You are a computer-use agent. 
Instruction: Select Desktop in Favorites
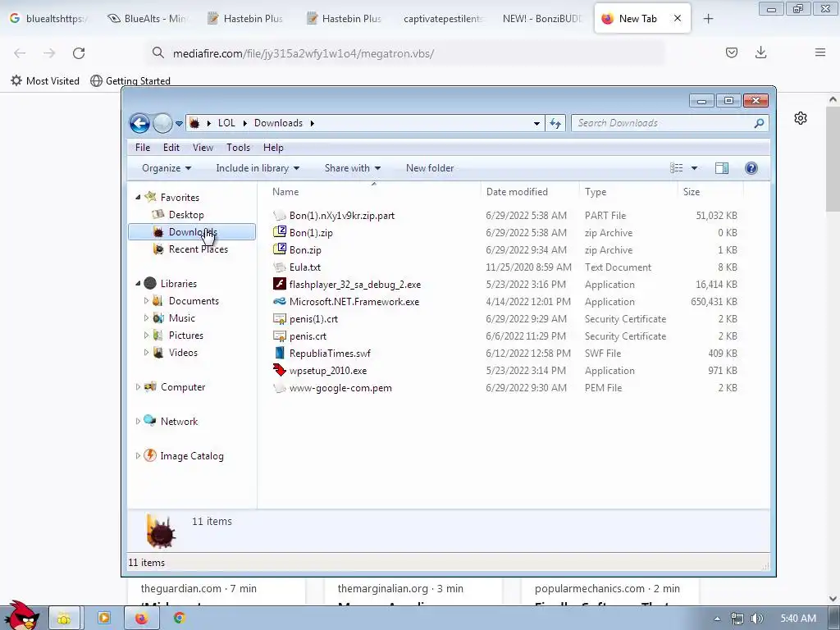pyautogui.click(x=186, y=214)
